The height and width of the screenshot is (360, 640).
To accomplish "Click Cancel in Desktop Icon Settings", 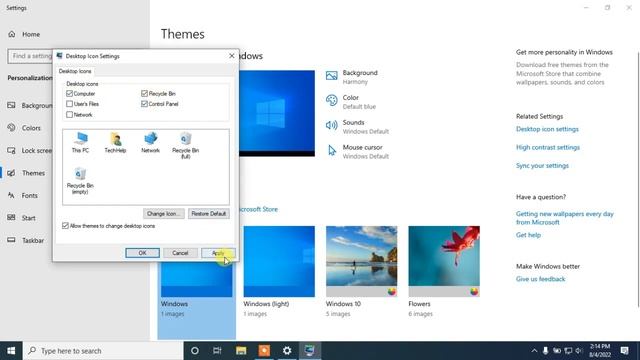I will [180, 253].
